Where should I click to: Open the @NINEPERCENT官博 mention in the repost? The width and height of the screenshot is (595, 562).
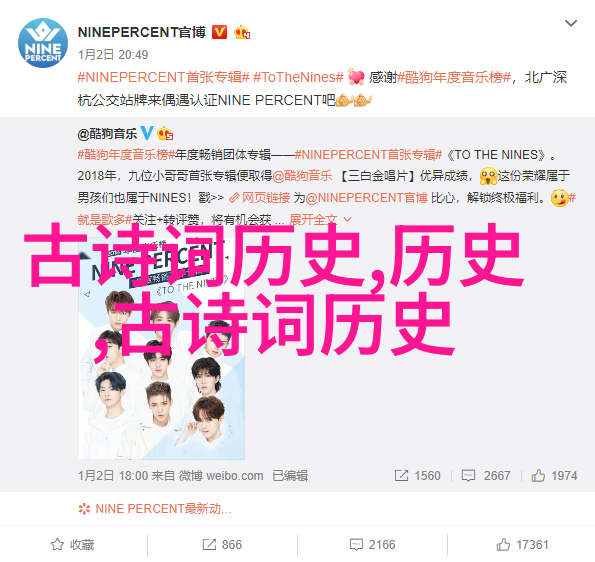(x=366, y=198)
